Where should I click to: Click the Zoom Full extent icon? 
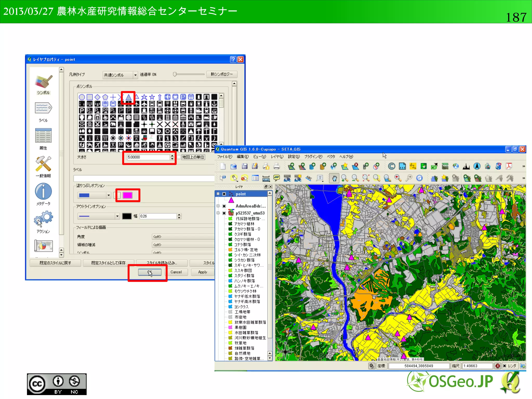click(x=366, y=178)
